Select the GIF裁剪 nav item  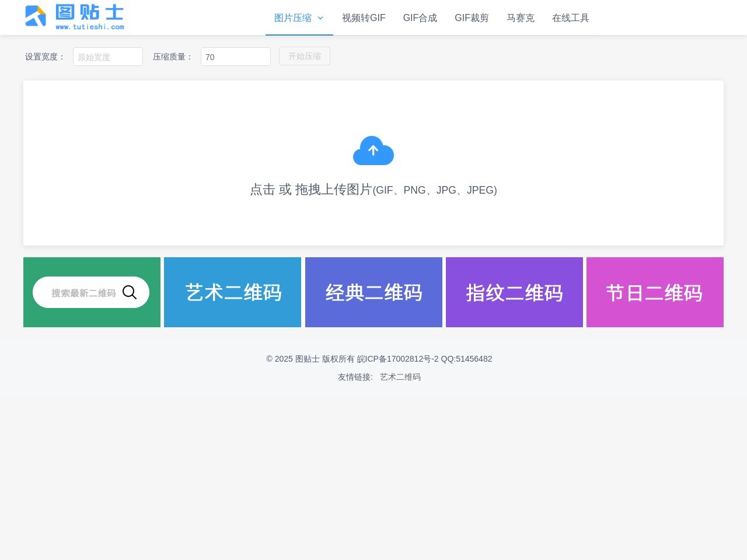tap(472, 18)
